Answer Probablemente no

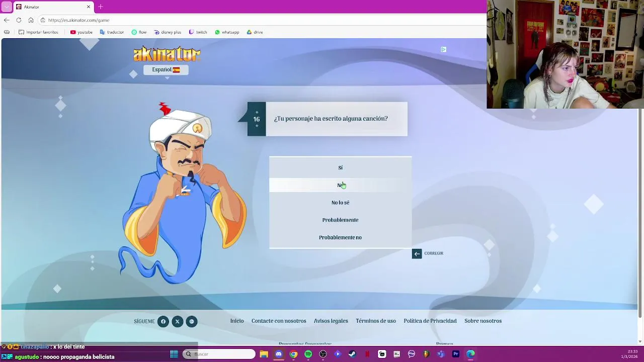click(x=340, y=237)
